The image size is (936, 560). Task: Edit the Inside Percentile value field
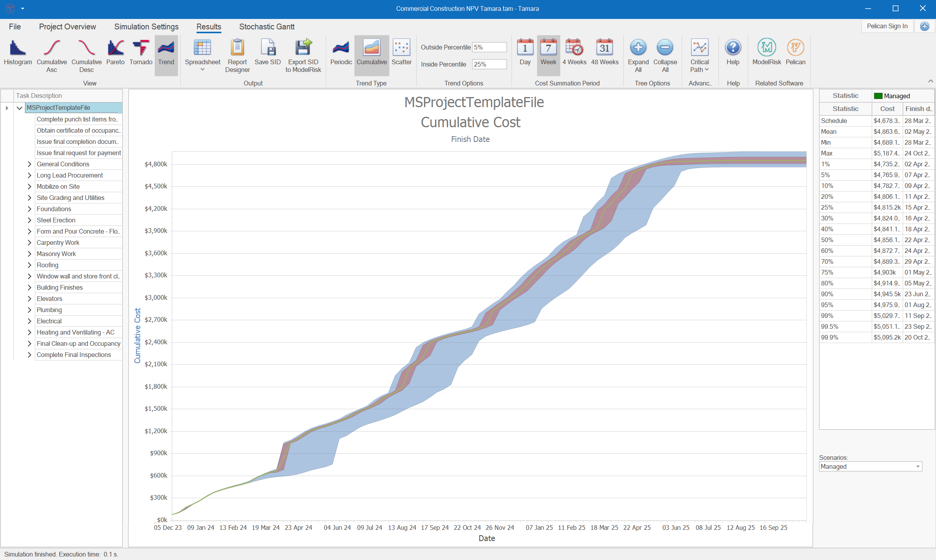(489, 64)
